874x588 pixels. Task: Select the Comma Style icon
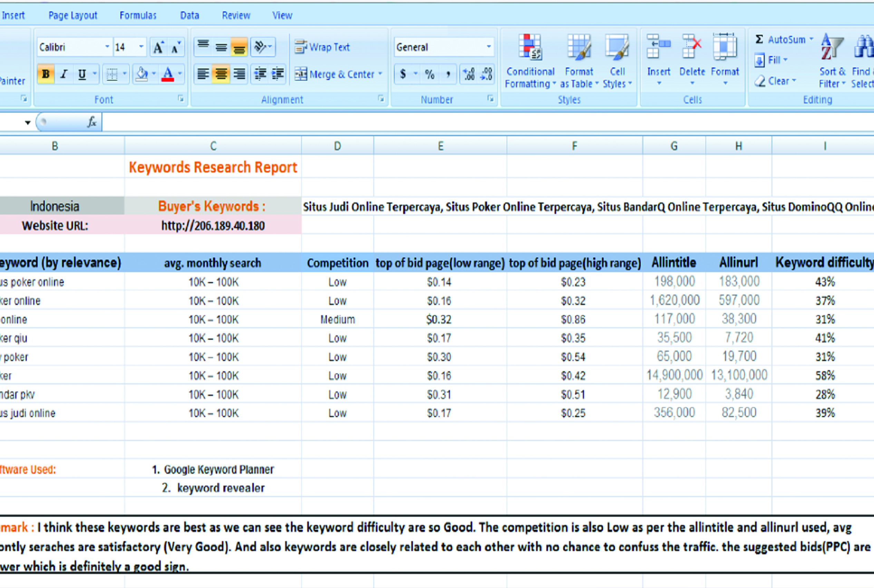448,74
